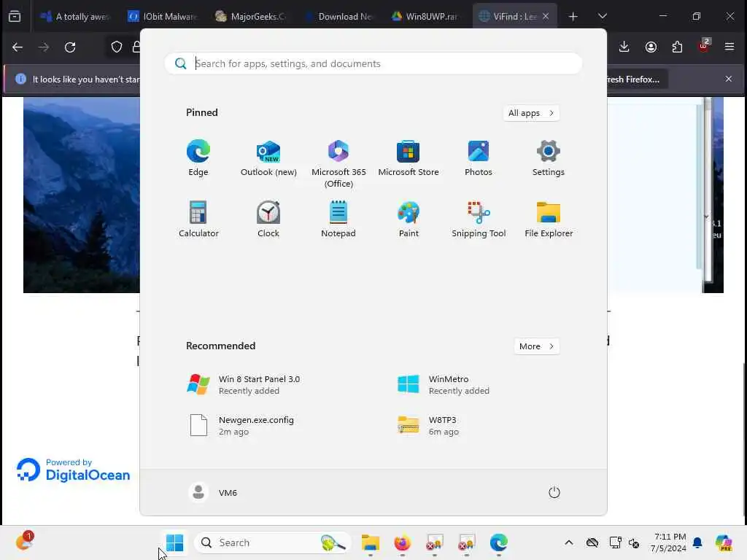Open the notification bell in the tray

coord(697,542)
